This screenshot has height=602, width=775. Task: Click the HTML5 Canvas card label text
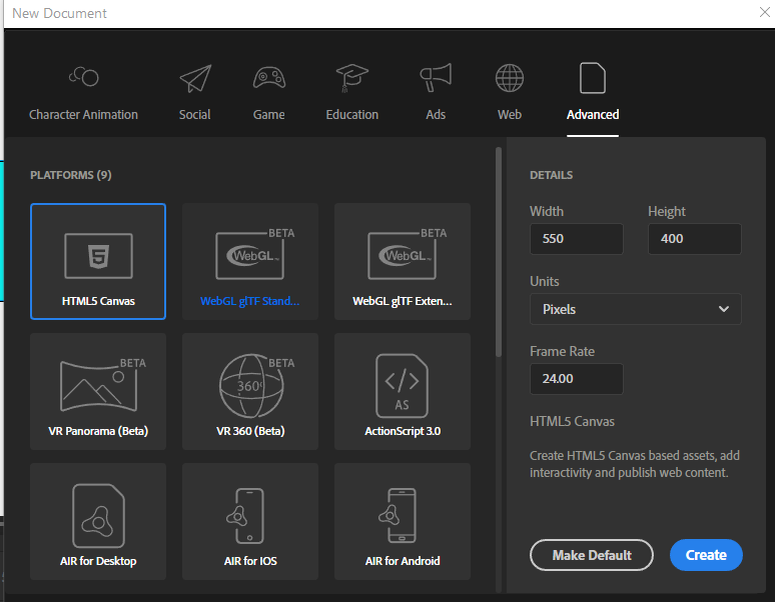pyautogui.click(x=98, y=301)
